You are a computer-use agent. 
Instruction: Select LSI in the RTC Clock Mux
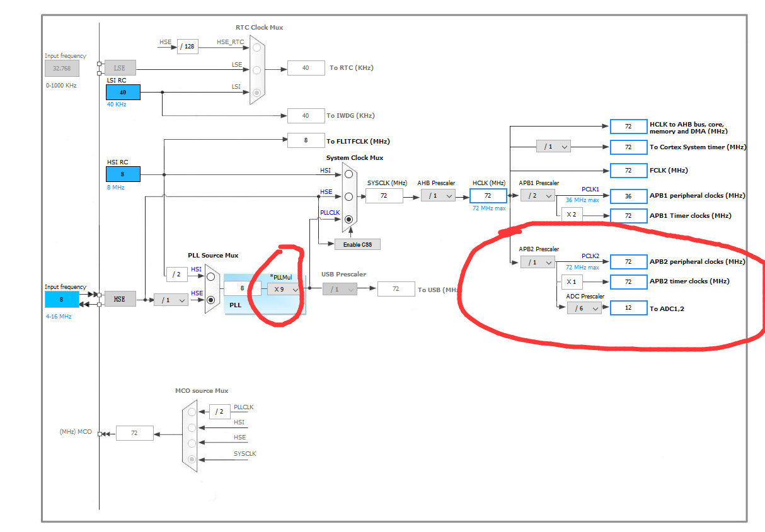coord(256,92)
